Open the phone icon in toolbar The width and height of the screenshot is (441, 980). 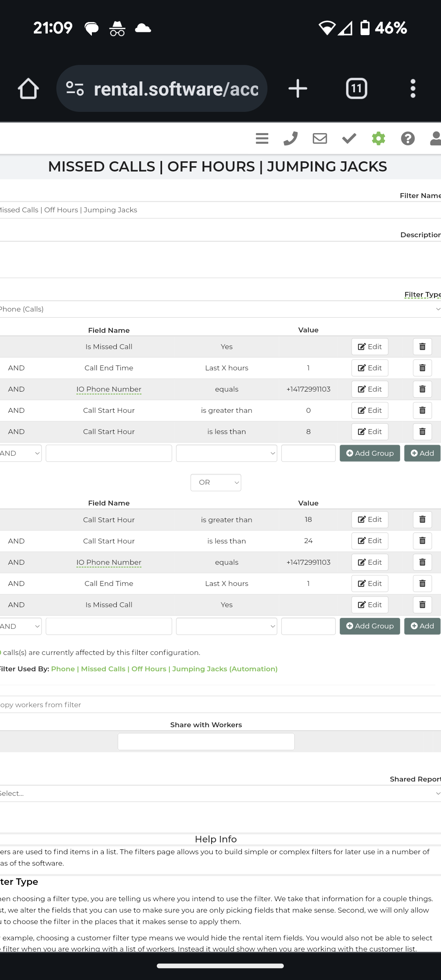coord(290,139)
